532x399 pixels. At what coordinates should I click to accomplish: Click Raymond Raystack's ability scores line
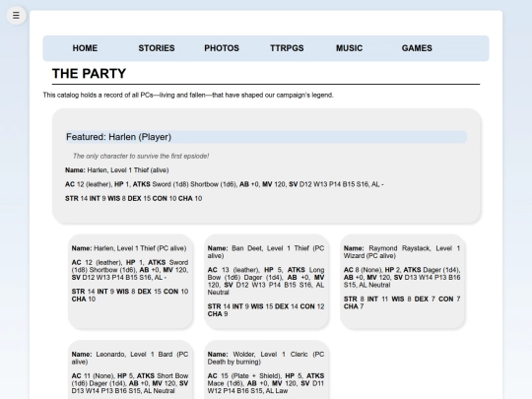(402, 302)
